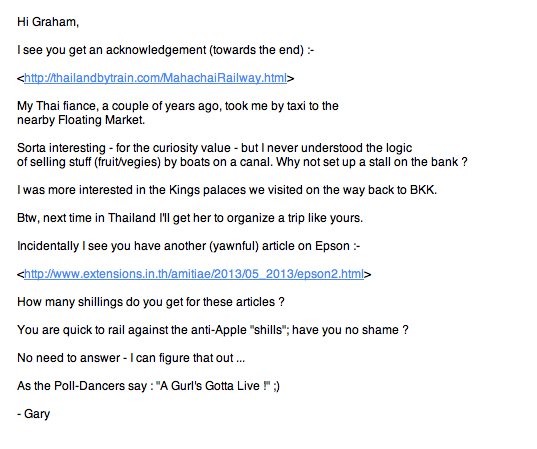
Task: Click the 'acknowledgement (towards the end)' sentence
Action: click(165, 50)
